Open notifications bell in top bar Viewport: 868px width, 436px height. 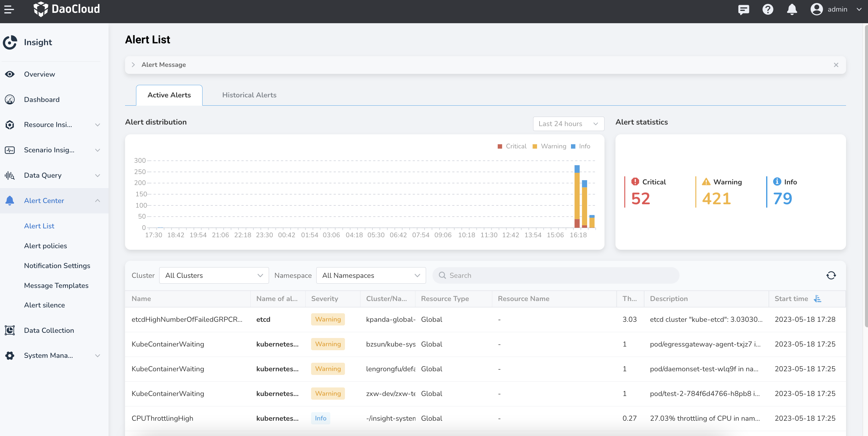[792, 9]
